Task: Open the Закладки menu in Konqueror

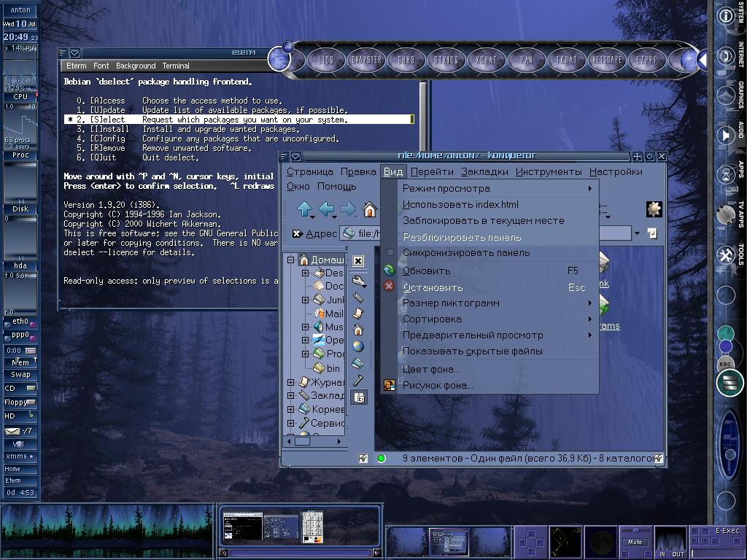Action: [484, 172]
